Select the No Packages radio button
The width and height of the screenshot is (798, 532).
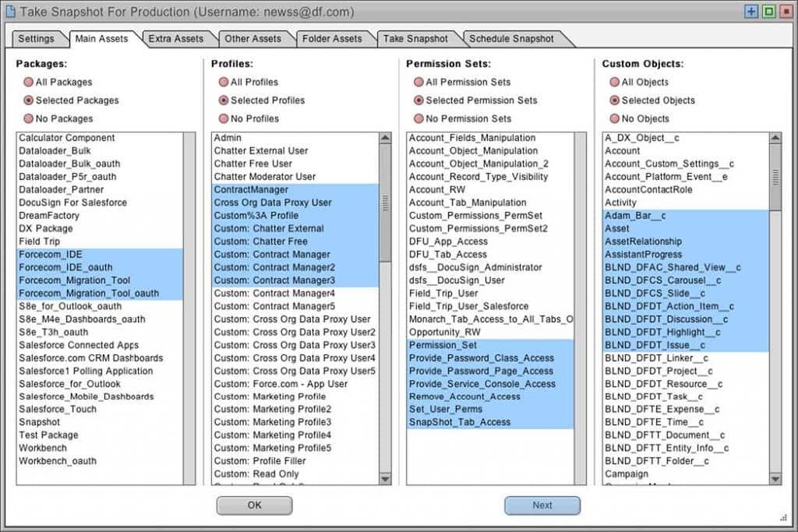point(29,118)
